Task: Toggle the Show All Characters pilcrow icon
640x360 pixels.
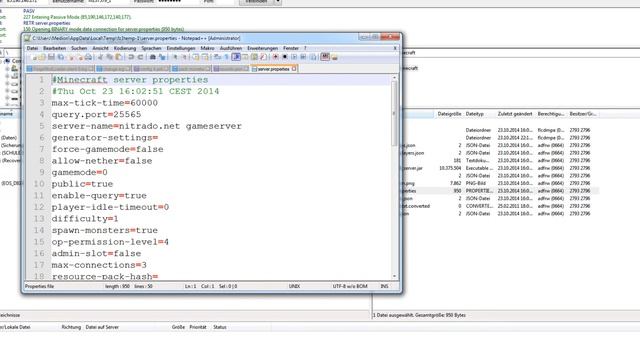Action: click(226, 57)
